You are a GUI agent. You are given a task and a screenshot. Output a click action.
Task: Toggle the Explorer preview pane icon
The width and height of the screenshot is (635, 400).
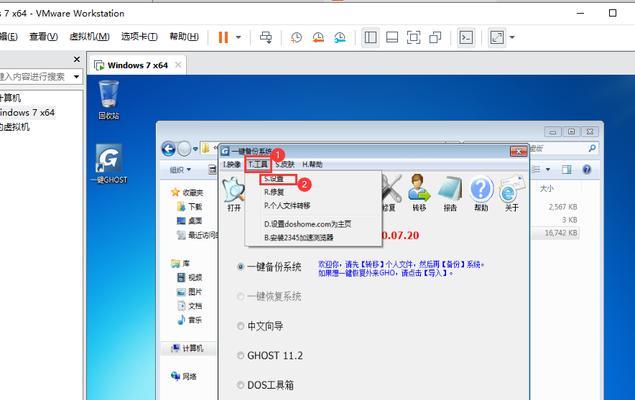(x=567, y=170)
